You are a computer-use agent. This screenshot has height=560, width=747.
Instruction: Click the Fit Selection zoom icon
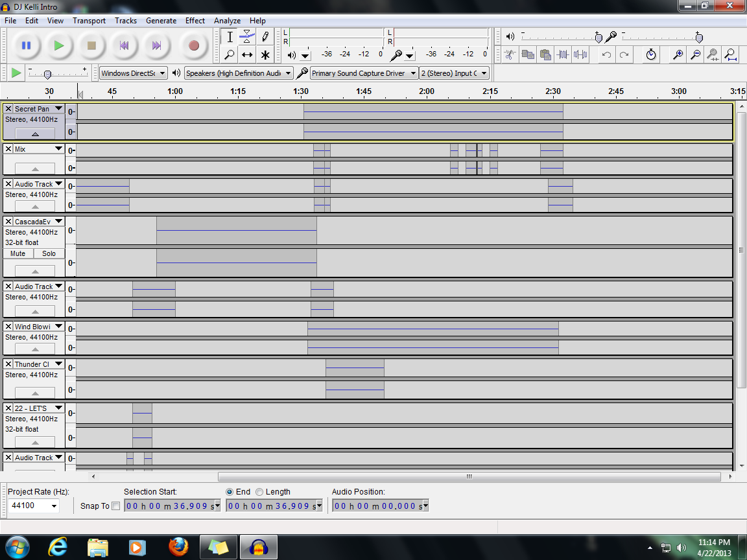pos(713,54)
